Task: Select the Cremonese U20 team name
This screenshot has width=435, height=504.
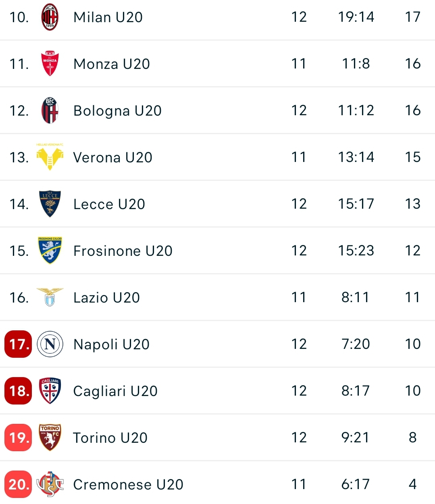Action: click(128, 485)
